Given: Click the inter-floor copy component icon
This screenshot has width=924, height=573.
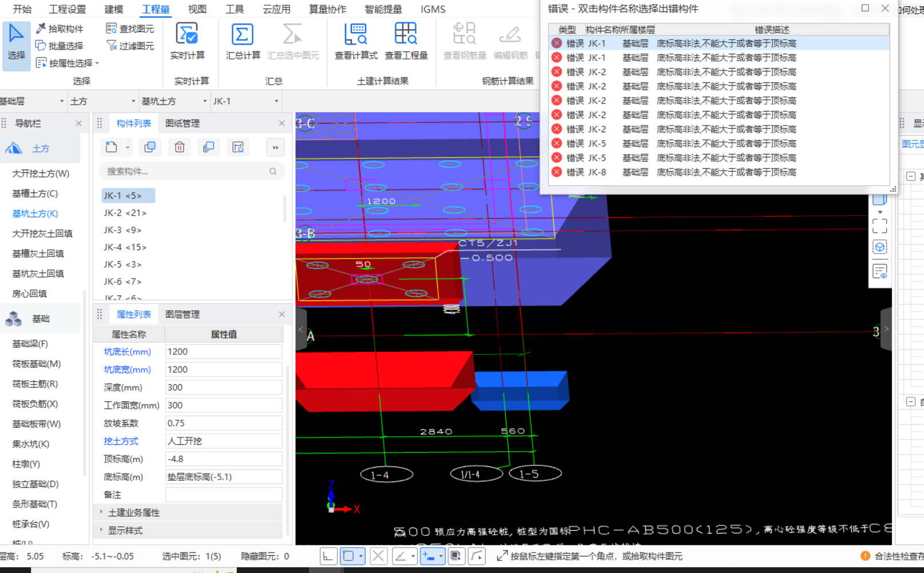Looking at the screenshot, I should pos(209,147).
